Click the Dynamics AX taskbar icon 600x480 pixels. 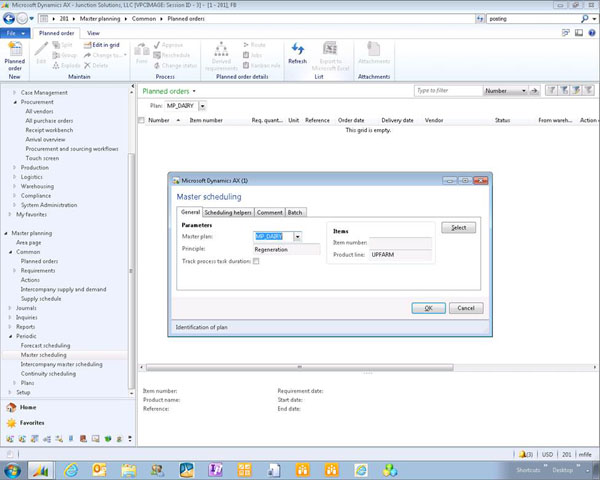(41, 470)
